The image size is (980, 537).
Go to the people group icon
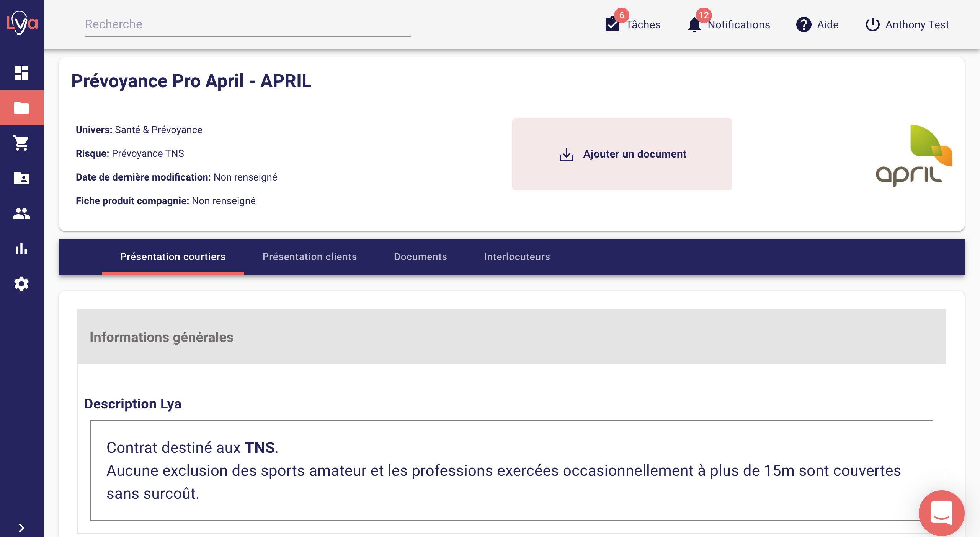point(21,213)
